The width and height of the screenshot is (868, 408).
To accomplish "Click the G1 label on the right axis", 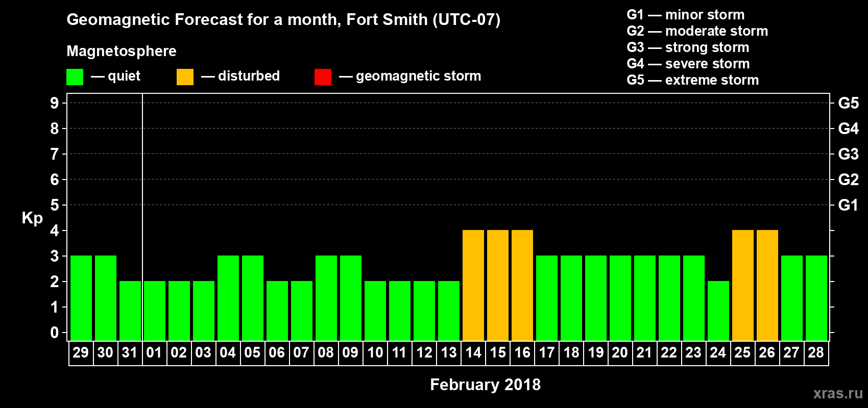I will [x=848, y=205].
